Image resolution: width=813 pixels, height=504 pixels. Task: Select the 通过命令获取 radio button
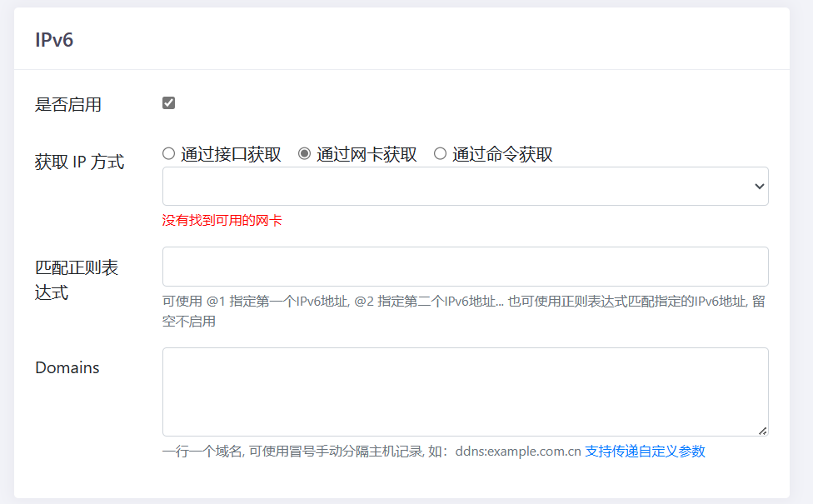[440, 153]
